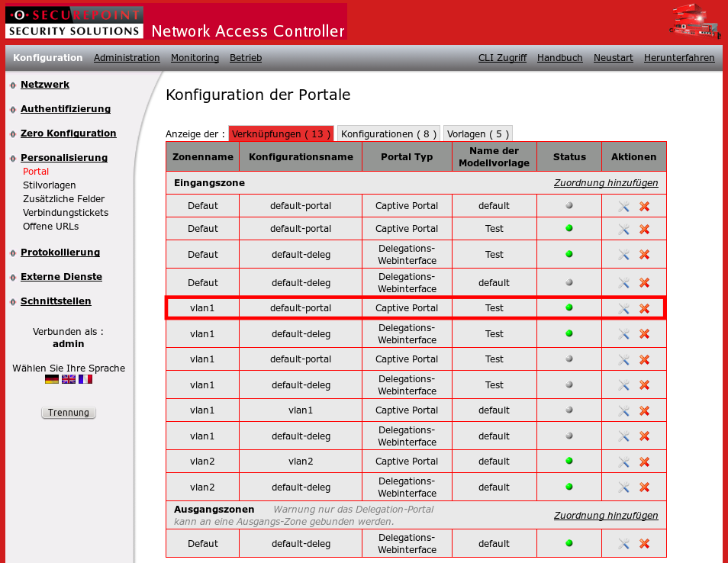The image size is (728, 563).
Task: Select the French flag language icon
Action: click(x=85, y=378)
